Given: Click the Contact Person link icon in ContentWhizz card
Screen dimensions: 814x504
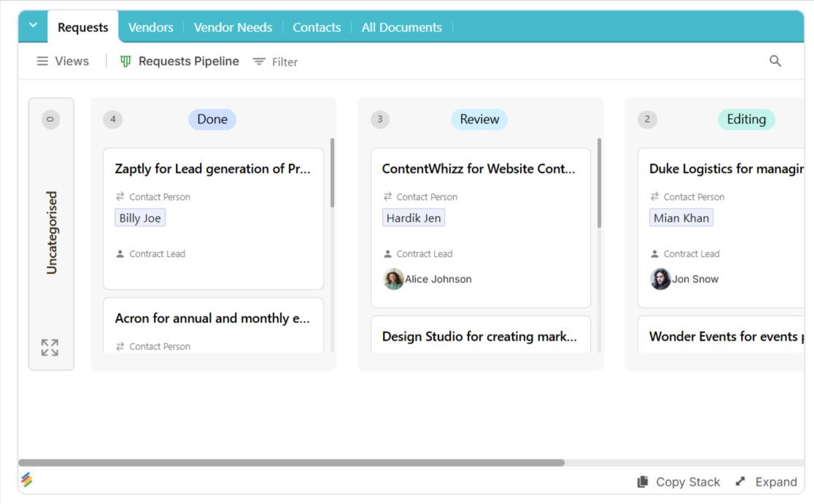Looking at the screenshot, I should (387, 196).
